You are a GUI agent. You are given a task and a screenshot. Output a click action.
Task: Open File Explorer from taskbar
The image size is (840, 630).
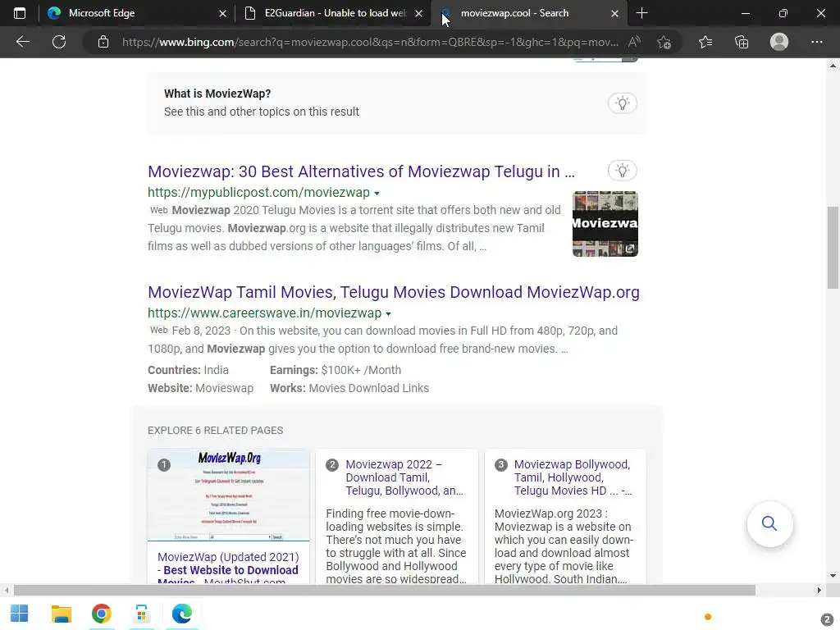pos(61,614)
